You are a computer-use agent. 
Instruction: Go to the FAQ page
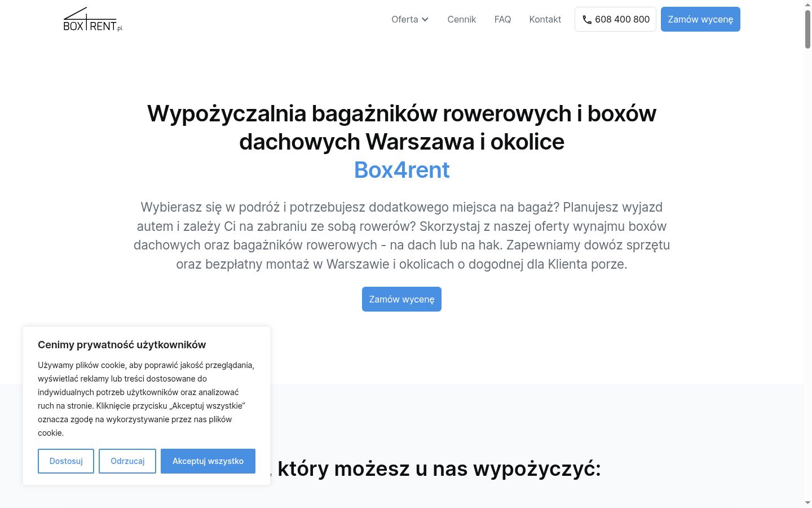pos(502,19)
